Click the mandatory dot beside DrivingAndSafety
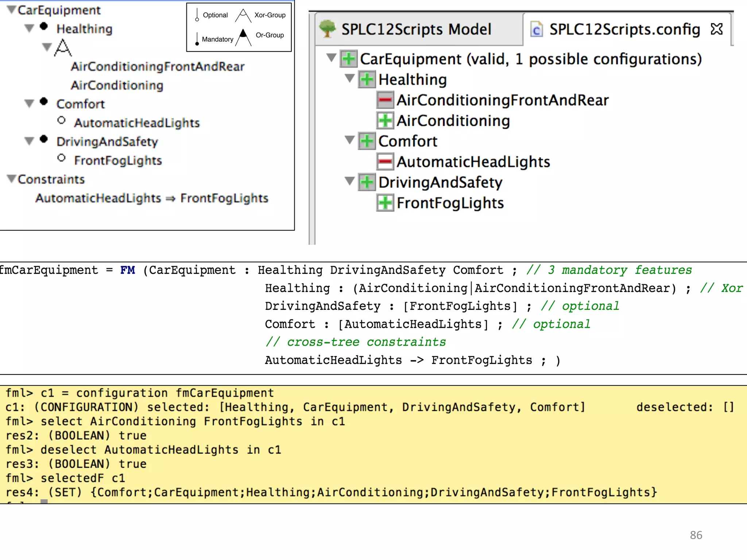 click(x=44, y=139)
